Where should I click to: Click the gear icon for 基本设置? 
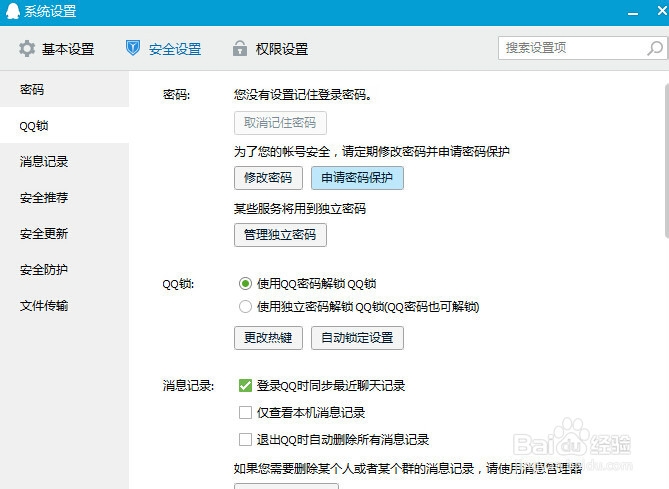tap(27, 49)
